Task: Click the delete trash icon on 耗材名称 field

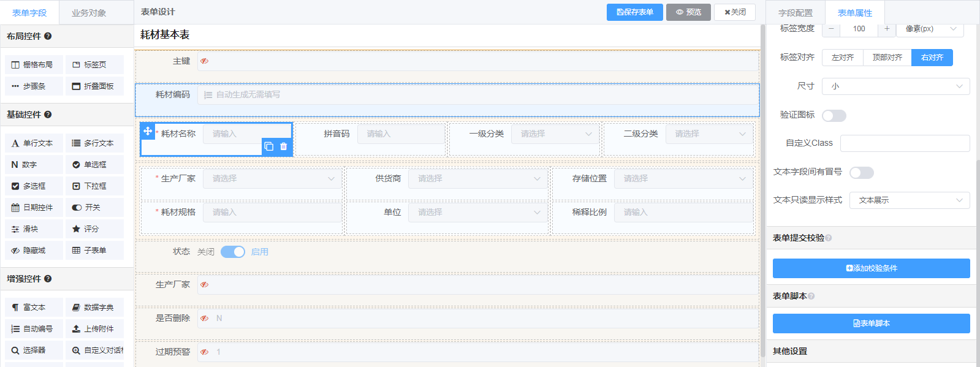Action: pyautogui.click(x=283, y=146)
